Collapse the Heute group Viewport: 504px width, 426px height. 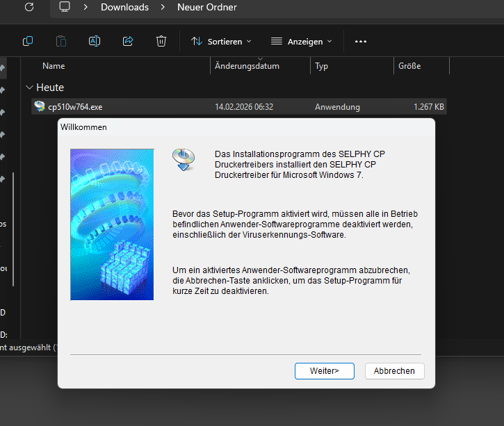(x=29, y=88)
